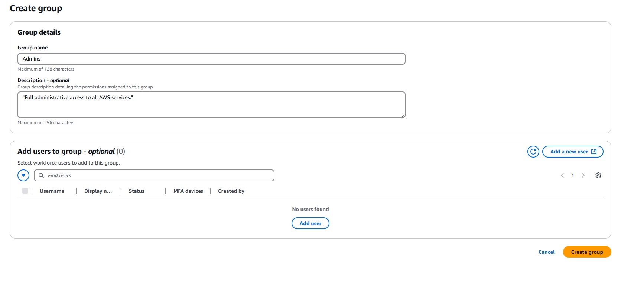Click the MFA devices column header

click(x=188, y=191)
